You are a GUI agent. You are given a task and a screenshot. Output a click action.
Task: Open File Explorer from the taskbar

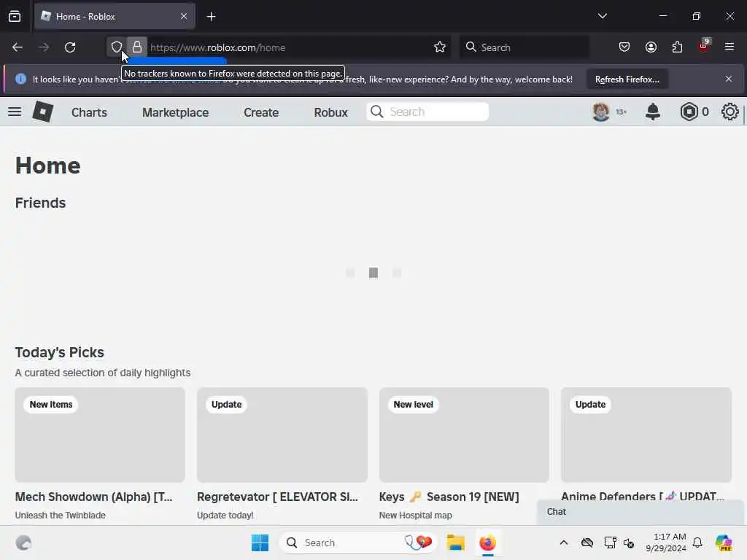tap(456, 542)
